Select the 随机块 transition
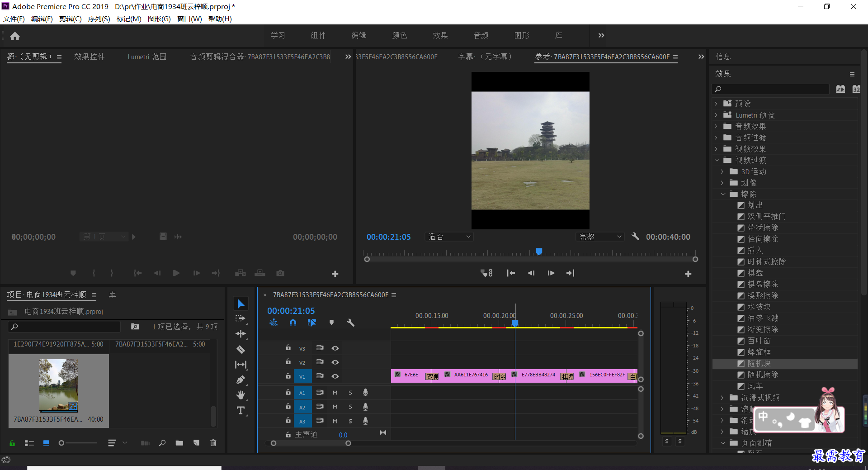Viewport: 868px width, 470px height. [x=759, y=364]
